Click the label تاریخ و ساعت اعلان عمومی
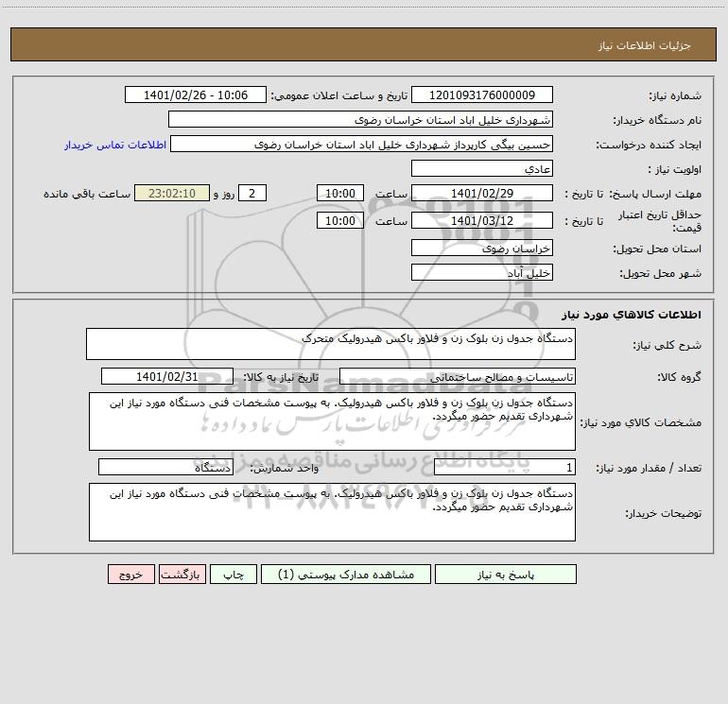Image resolution: width=728 pixels, height=704 pixels. [338, 95]
